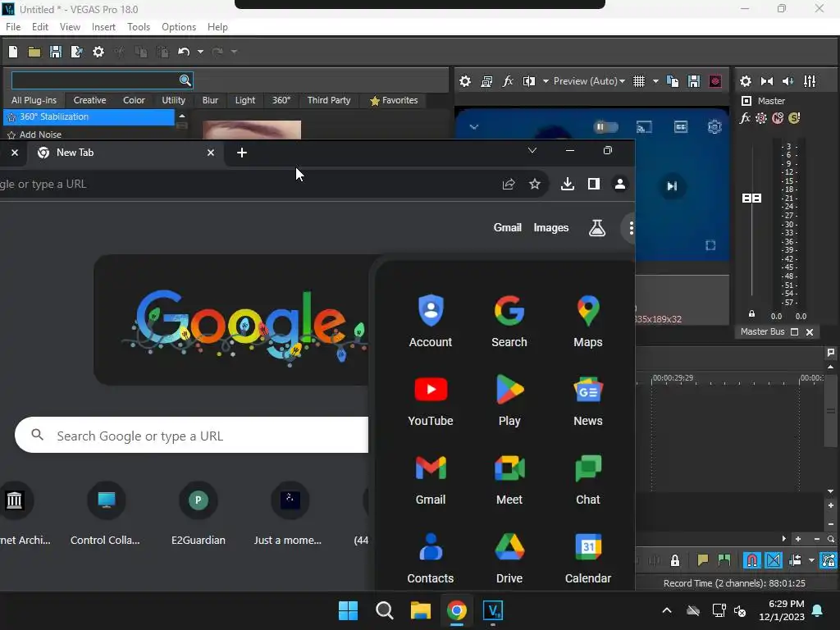
Task: Select Add Noise plug-in
Action: coord(40,135)
